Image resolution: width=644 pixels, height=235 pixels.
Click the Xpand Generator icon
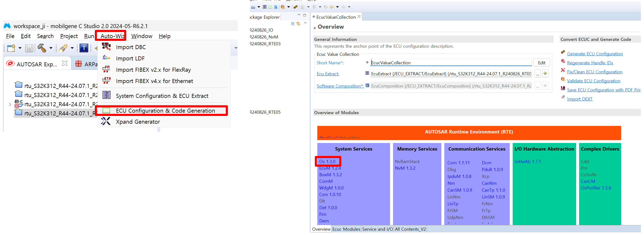point(106,121)
